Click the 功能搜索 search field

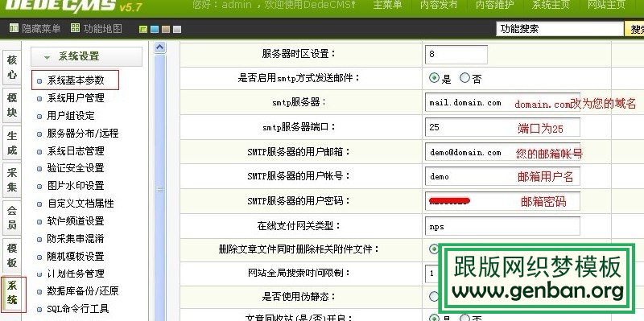point(559,29)
